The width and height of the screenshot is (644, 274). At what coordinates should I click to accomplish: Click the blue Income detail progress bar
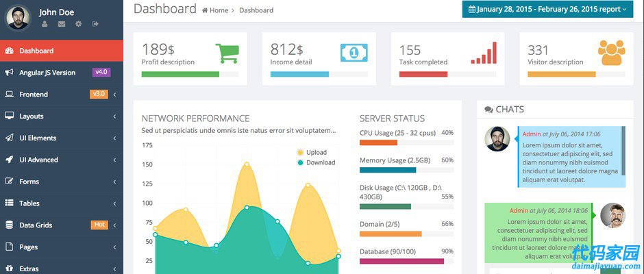(319, 75)
